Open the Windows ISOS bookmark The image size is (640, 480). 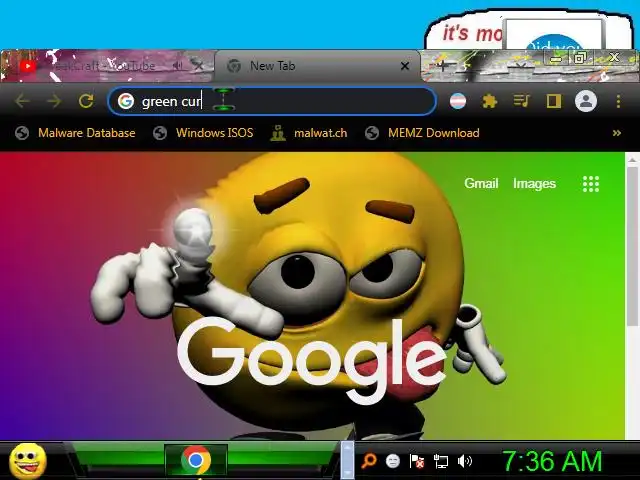tap(203, 133)
